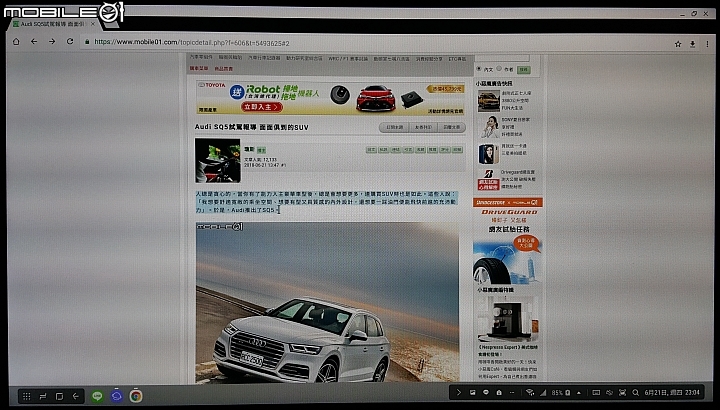Reload the mobile01 page
This screenshot has width=720, height=410.
70,42
